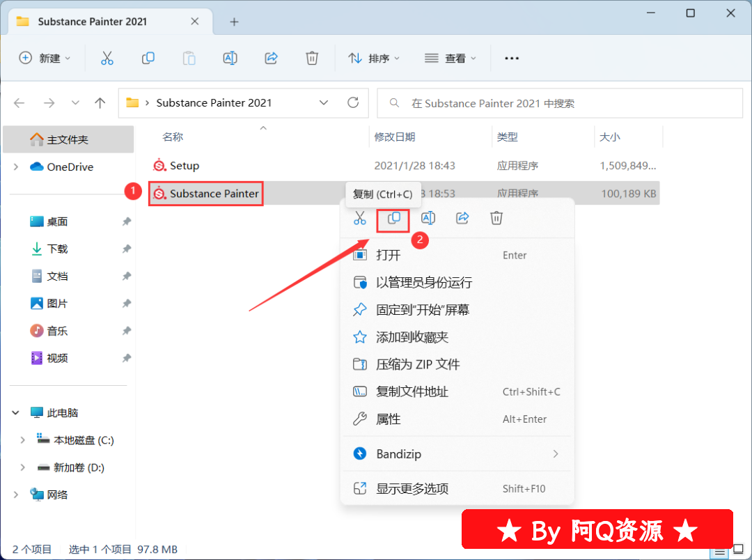Select 以管理员身份运行 from context menu

click(423, 283)
